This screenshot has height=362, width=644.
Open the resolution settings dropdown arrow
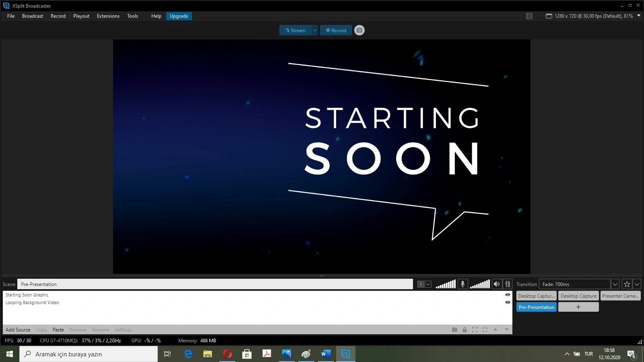click(638, 16)
